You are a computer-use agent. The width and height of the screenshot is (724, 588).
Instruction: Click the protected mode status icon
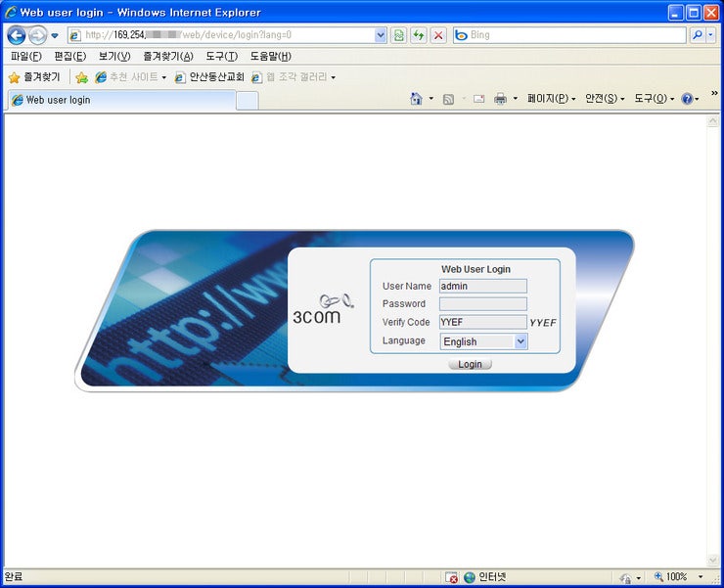coord(626,578)
